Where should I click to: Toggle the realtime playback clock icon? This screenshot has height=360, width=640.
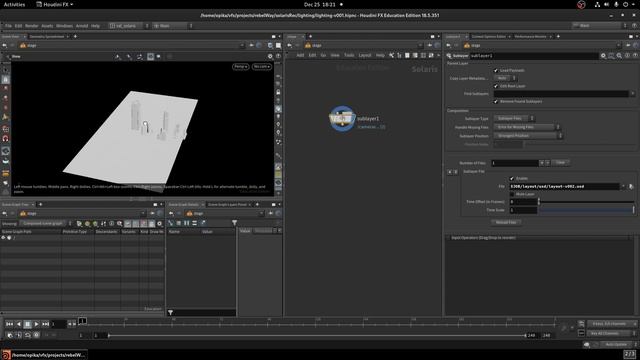coord(10,335)
